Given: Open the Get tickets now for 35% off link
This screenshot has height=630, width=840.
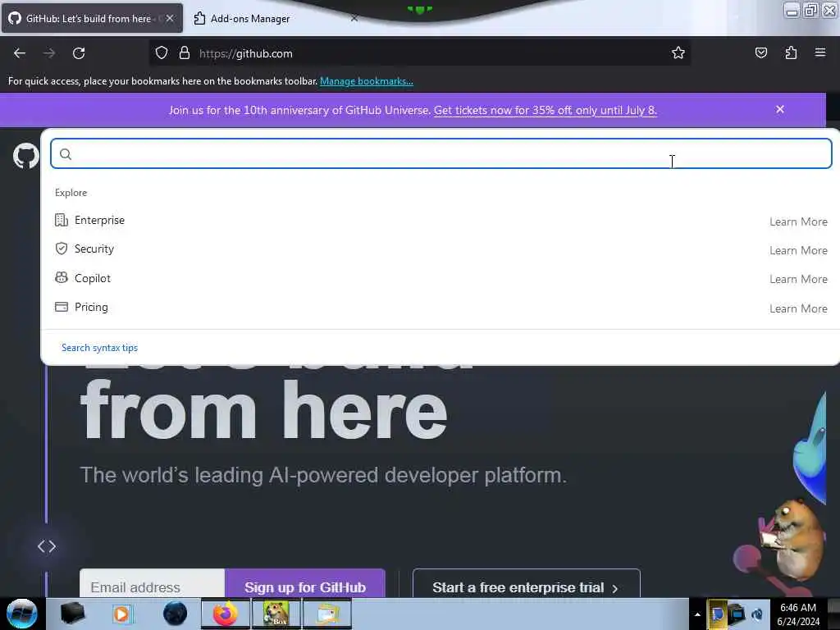Looking at the screenshot, I should click(x=546, y=111).
